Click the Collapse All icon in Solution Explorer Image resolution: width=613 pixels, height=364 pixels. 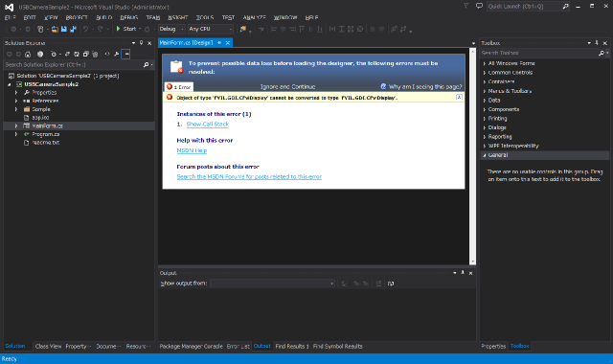tap(85, 54)
